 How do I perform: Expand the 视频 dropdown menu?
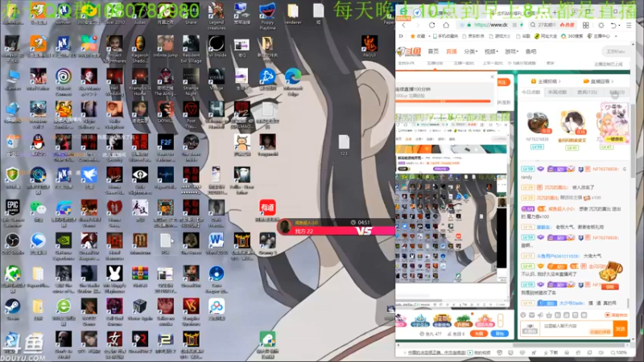[491, 51]
